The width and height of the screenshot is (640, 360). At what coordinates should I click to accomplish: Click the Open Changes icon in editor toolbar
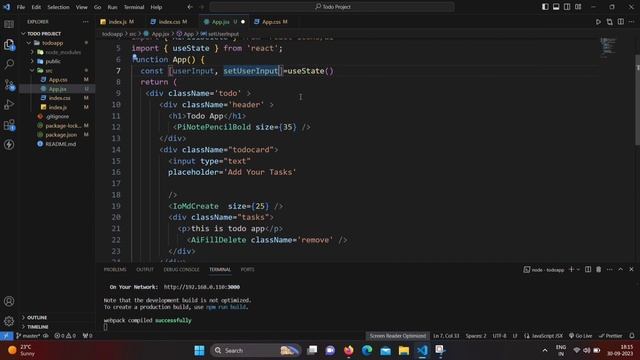coord(609,22)
